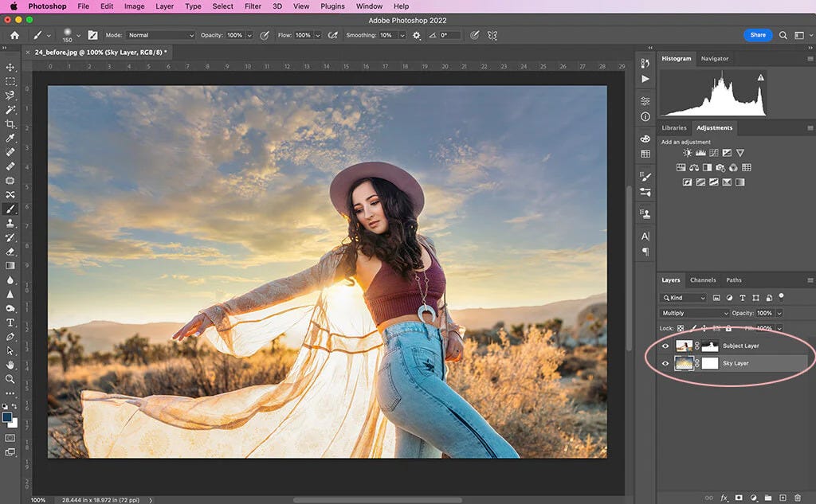Click the Delete layer trash icon
The height and width of the screenshot is (504, 816).
[x=798, y=496]
